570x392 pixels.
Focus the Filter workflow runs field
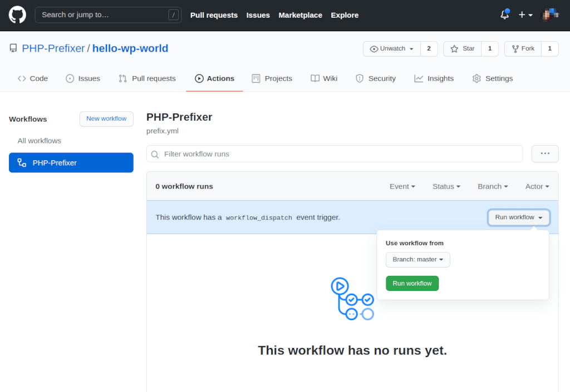click(x=335, y=154)
